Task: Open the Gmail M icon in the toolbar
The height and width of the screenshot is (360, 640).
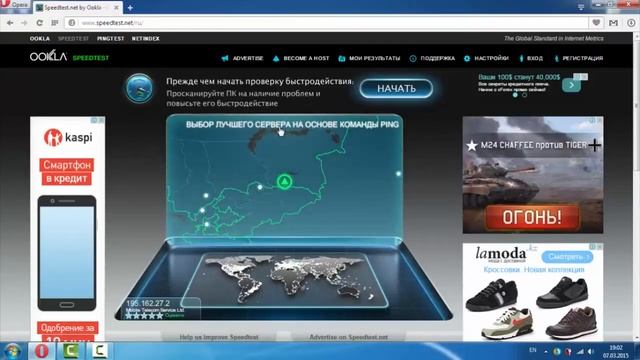Action: (613, 23)
